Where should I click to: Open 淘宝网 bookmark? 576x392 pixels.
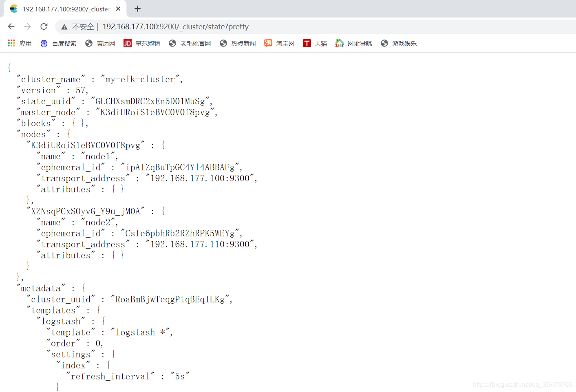coord(279,43)
